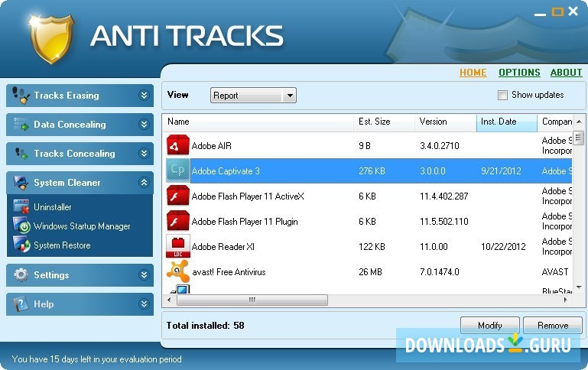
Task: Collapse the System Cleaner section chevron
Action: [x=144, y=183]
